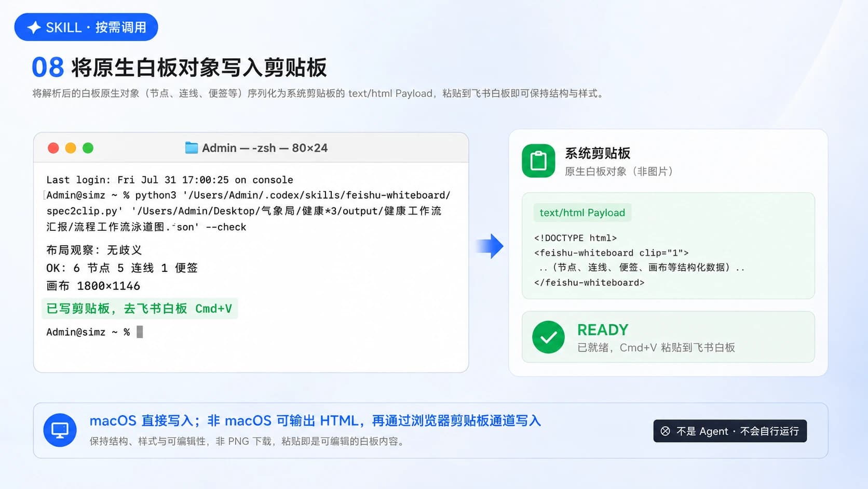Click the highlighted line '已写剪贴板，去飞书白板 Cmd+V'
Viewport: 868px width, 489px height.
click(140, 309)
